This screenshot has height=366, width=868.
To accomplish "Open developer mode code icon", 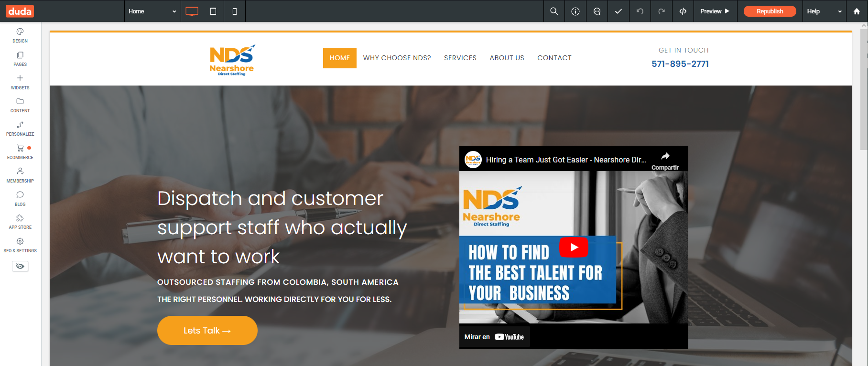I will click(x=683, y=11).
